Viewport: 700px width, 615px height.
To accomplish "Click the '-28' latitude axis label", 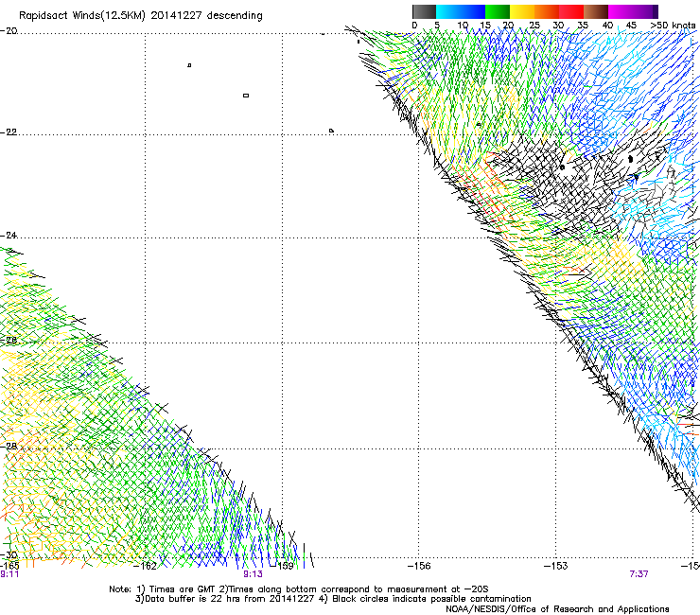I will 9,446.
